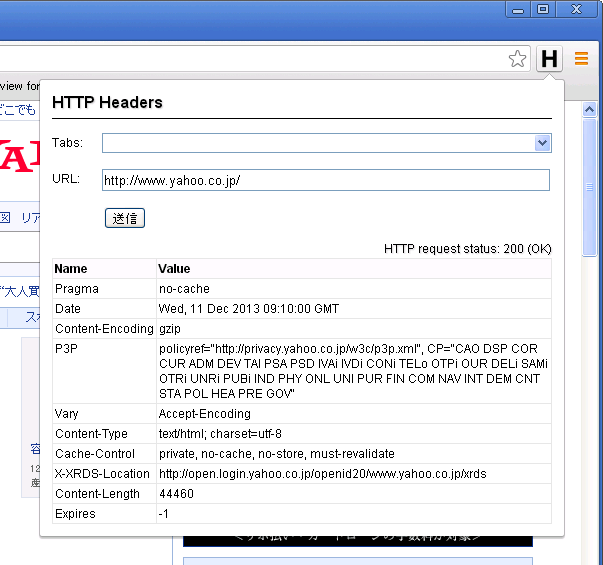Select the private, no-cache Cache-Control value
This screenshot has width=603, height=565.
pos(277,454)
